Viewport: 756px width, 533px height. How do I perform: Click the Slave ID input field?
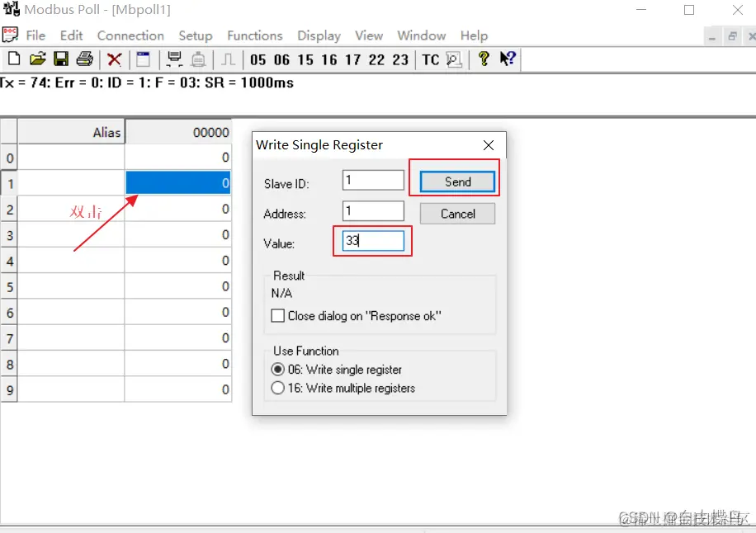point(373,180)
